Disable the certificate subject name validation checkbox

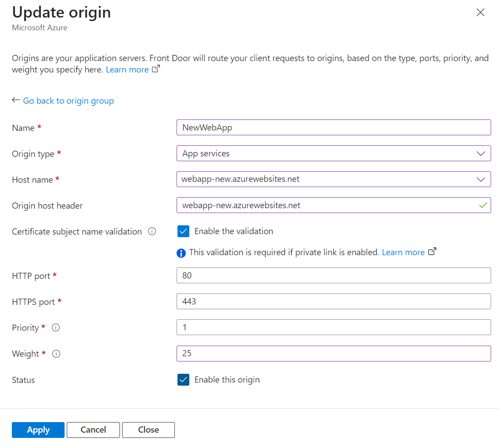click(x=183, y=231)
